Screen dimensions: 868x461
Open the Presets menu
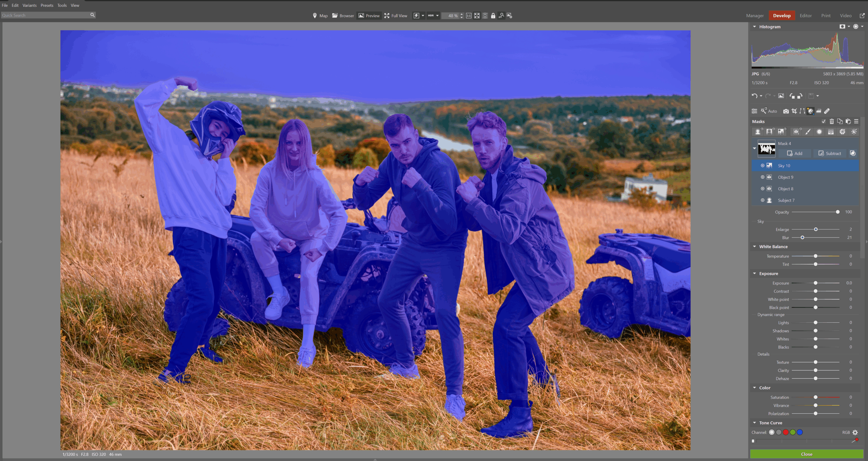point(47,5)
